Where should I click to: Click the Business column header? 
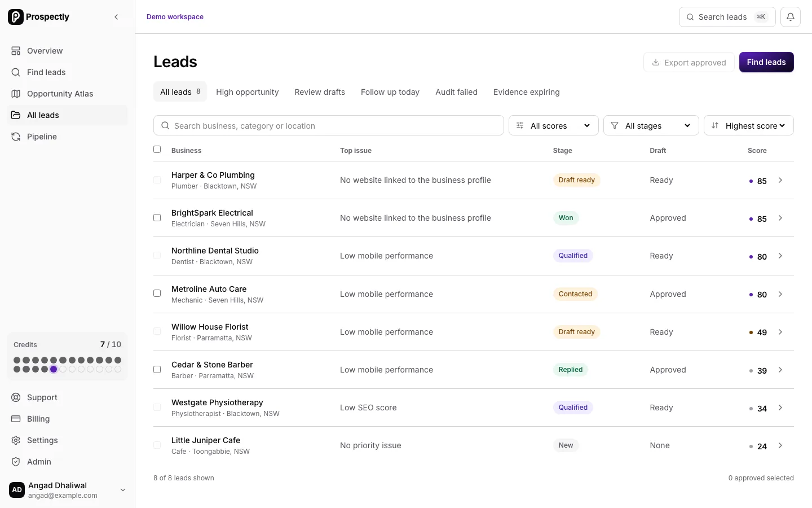point(186,151)
